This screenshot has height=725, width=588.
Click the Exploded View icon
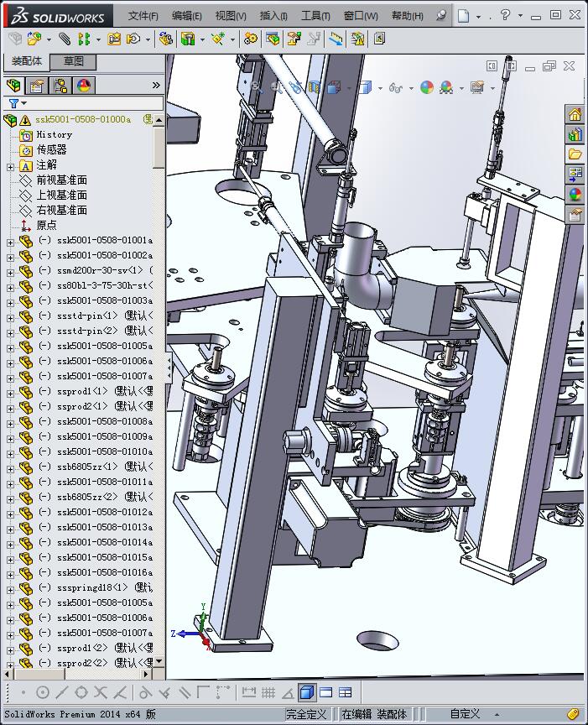click(294, 39)
